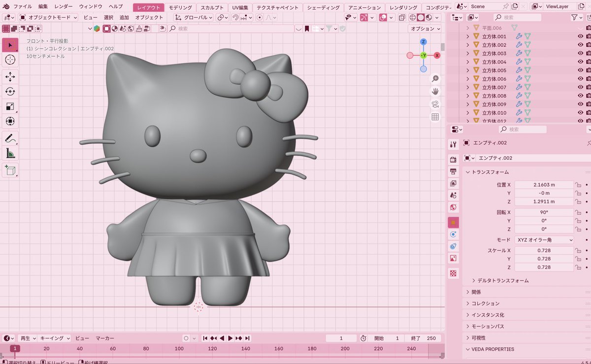This screenshot has height=364, width=591.
Task: Switch to the モデリング workspace tab
Action: click(180, 8)
